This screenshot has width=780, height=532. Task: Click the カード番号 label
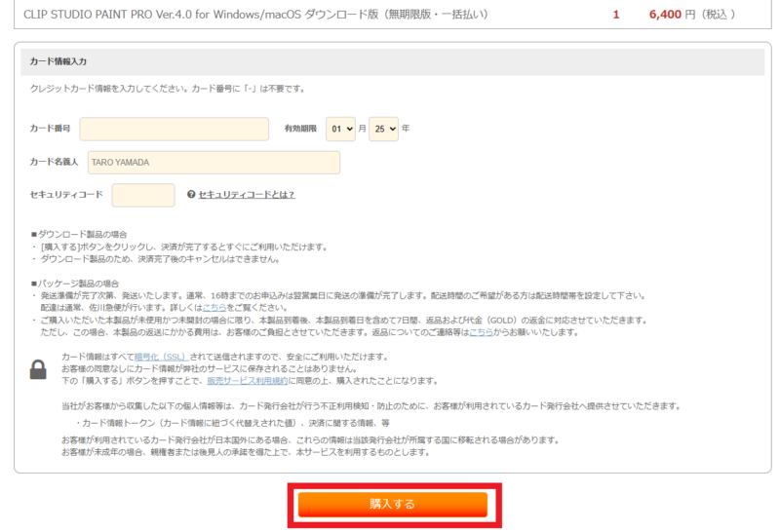pos(51,129)
